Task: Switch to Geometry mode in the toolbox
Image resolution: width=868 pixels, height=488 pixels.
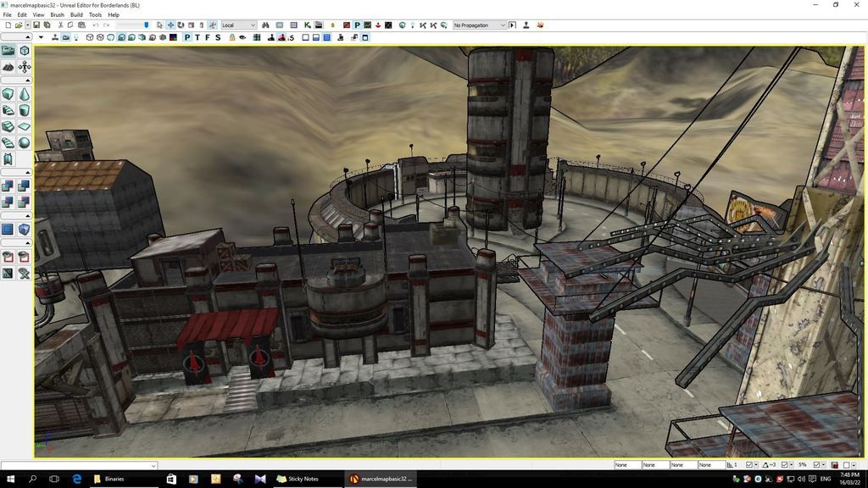Action: [x=24, y=51]
